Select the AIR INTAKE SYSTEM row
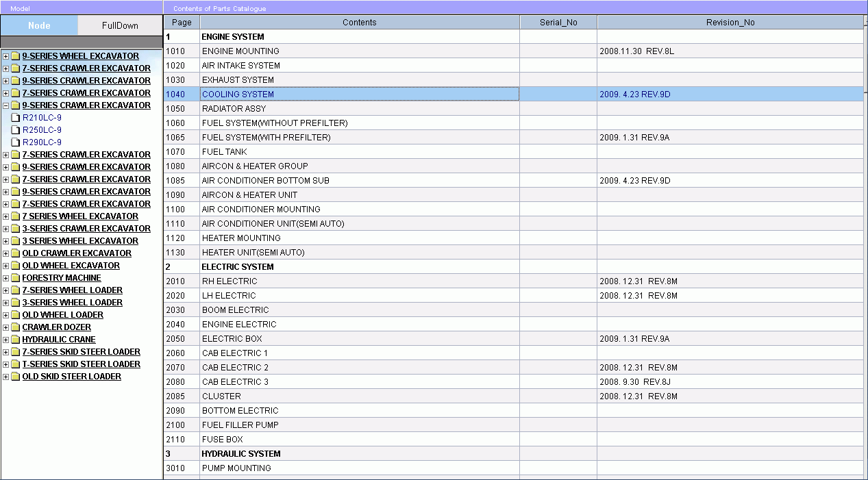The width and height of the screenshot is (868, 480). [x=514, y=66]
